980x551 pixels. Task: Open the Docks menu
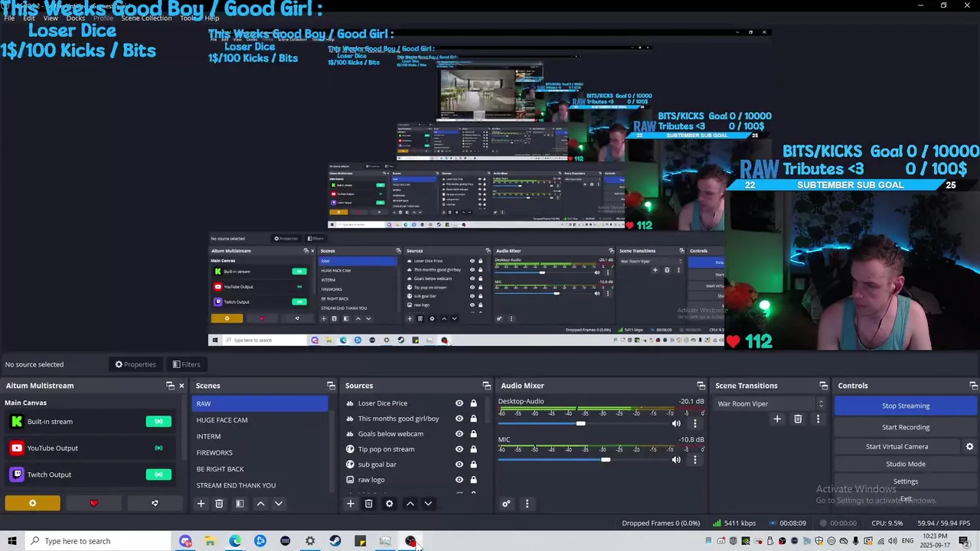(x=75, y=18)
